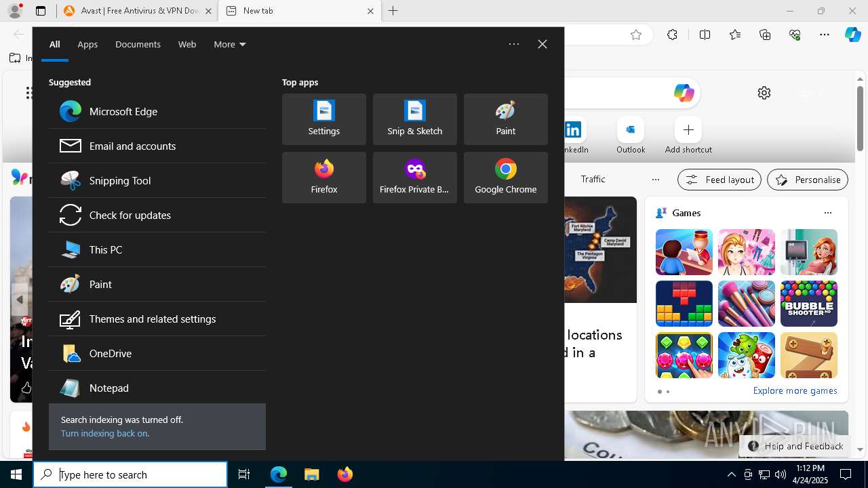868x488 pixels.
Task: Click Firefox icon on the taskbar
Action: click(x=345, y=474)
